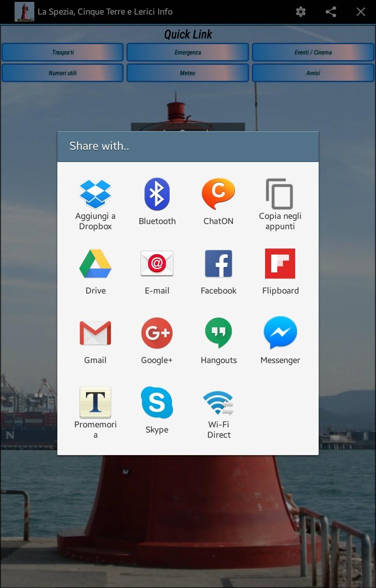
Task: Tap the share icon in top bar
Action: [331, 12]
